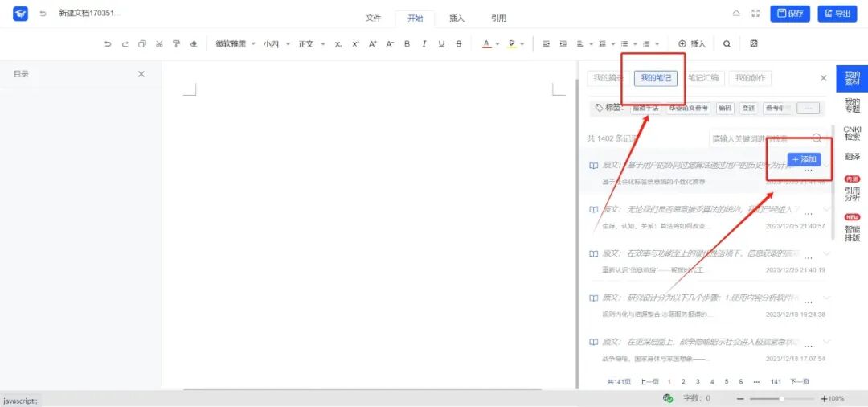
Task: Click the eraser clear-formatting icon
Action: [194, 44]
